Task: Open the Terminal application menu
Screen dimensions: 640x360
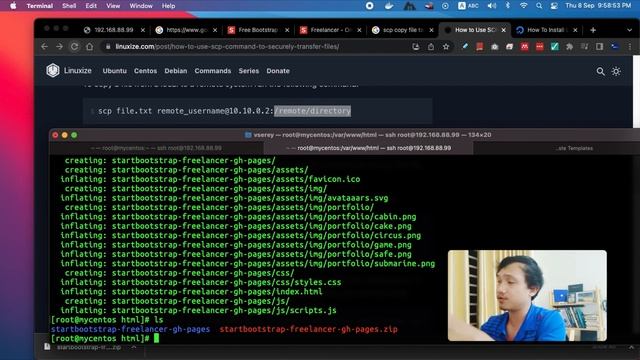Action: 40,6
